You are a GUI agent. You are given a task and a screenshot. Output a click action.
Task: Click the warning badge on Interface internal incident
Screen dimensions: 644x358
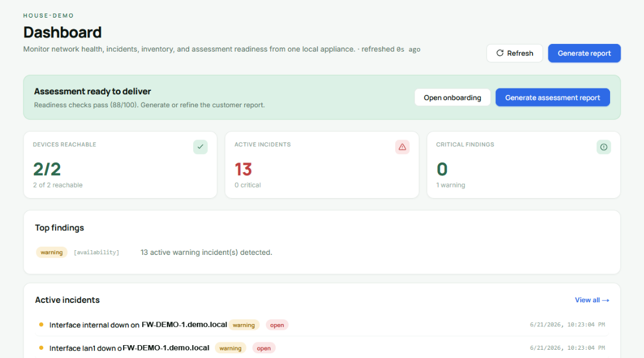pos(244,325)
